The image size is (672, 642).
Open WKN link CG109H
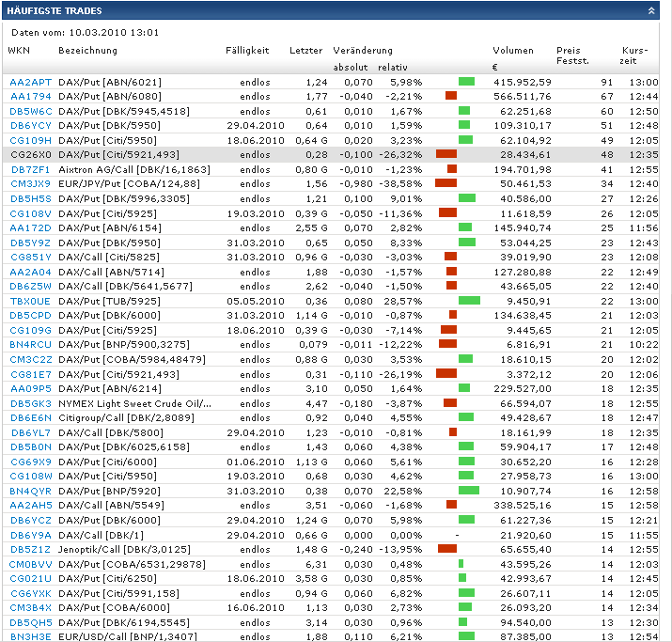coord(30,141)
